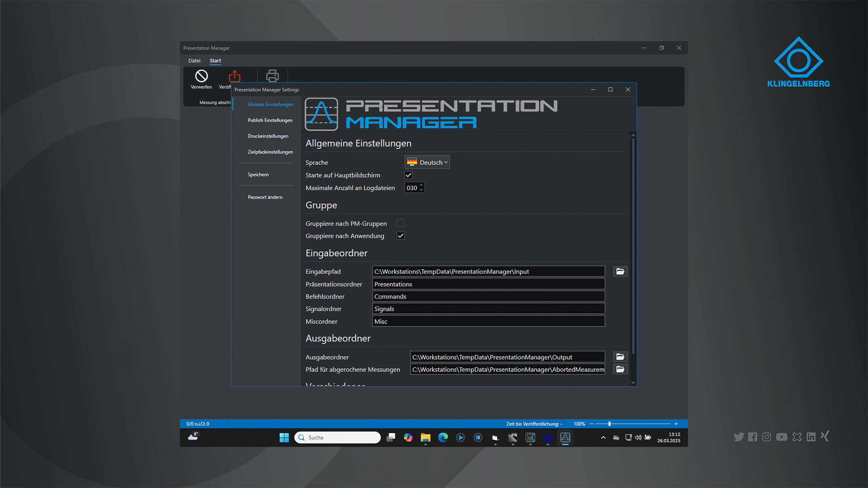
Task: Open the blue play-gear taskbar app
Action: pos(460,437)
